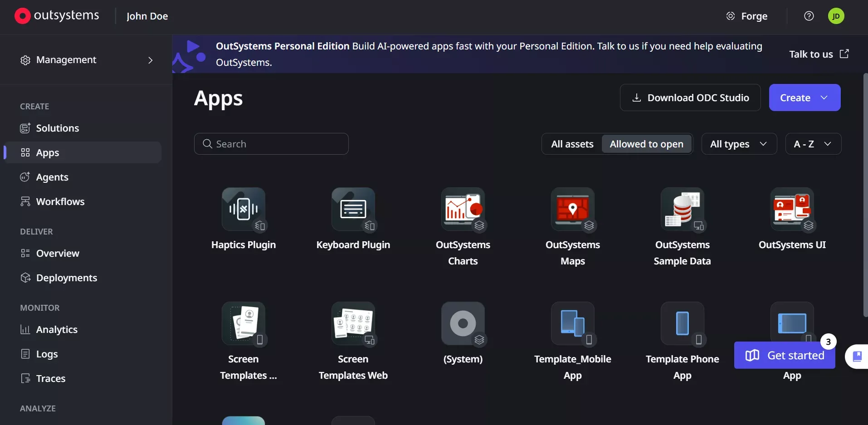Click the Keyboard Plugin label
This screenshot has height=425, width=868.
click(x=353, y=245)
